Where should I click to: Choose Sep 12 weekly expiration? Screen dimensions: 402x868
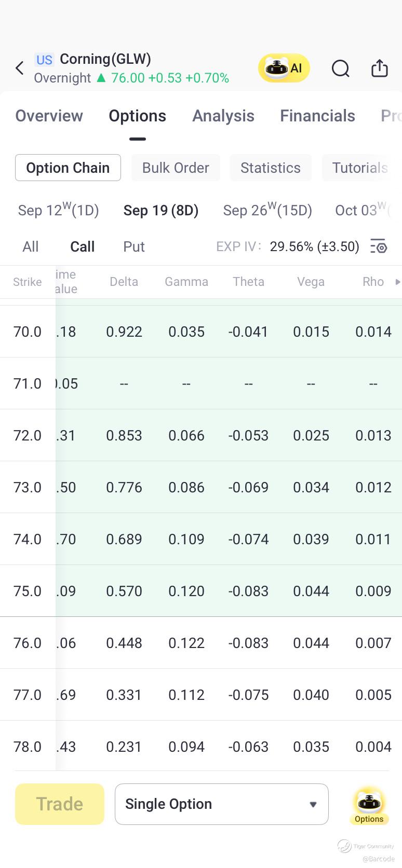pyautogui.click(x=58, y=210)
